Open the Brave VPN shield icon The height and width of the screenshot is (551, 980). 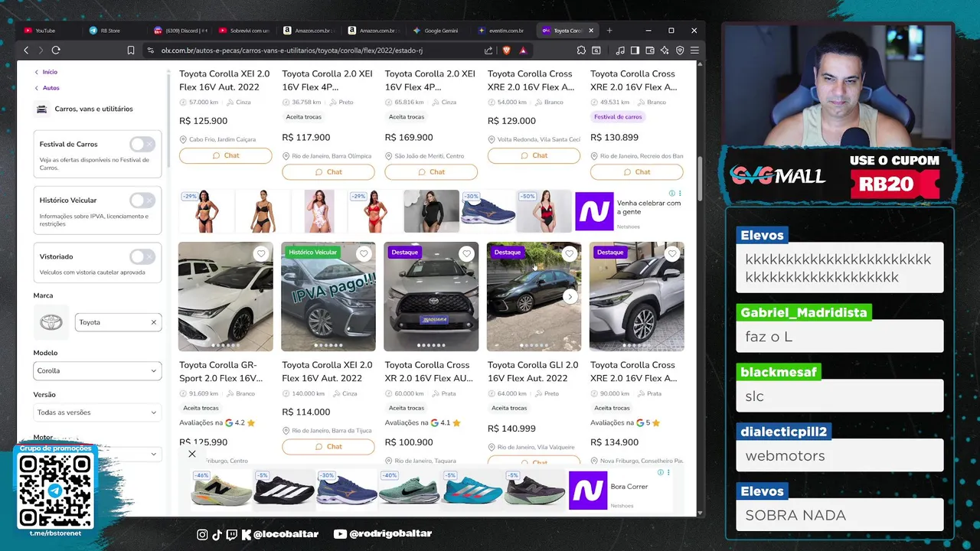point(679,51)
